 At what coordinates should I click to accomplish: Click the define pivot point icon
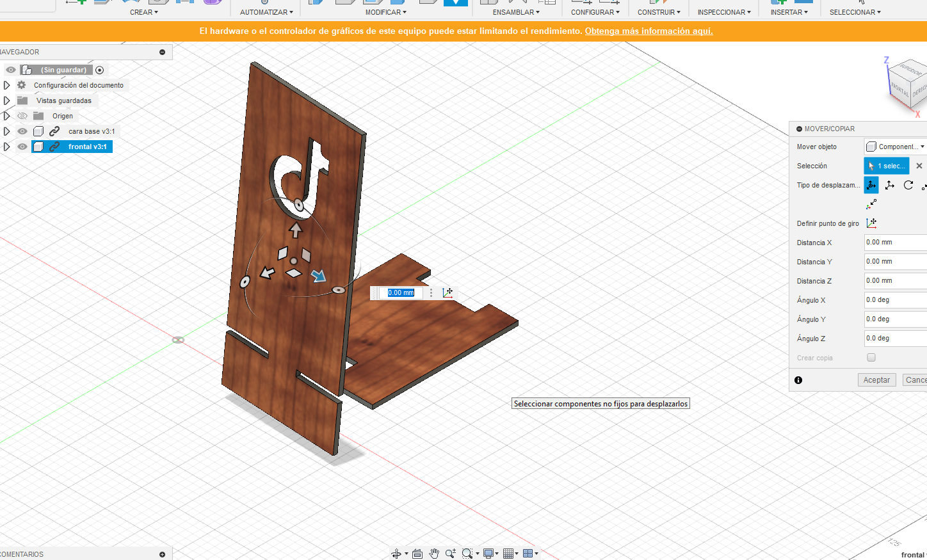point(871,223)
